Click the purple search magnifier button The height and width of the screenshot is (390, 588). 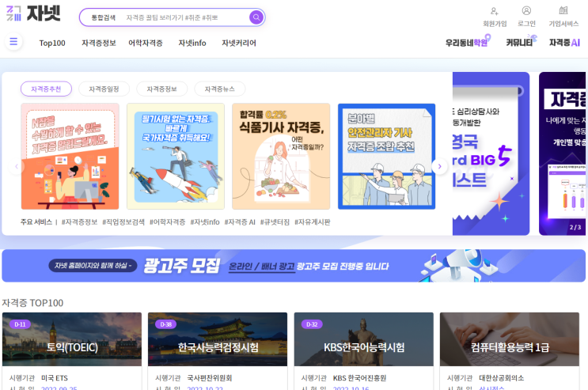(x=256, y=17)
